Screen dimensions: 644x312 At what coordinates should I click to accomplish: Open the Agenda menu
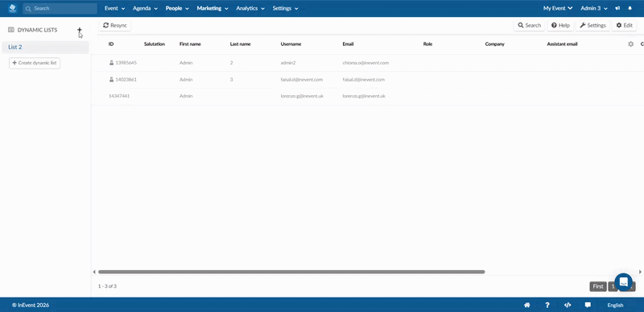click(145, 8)
